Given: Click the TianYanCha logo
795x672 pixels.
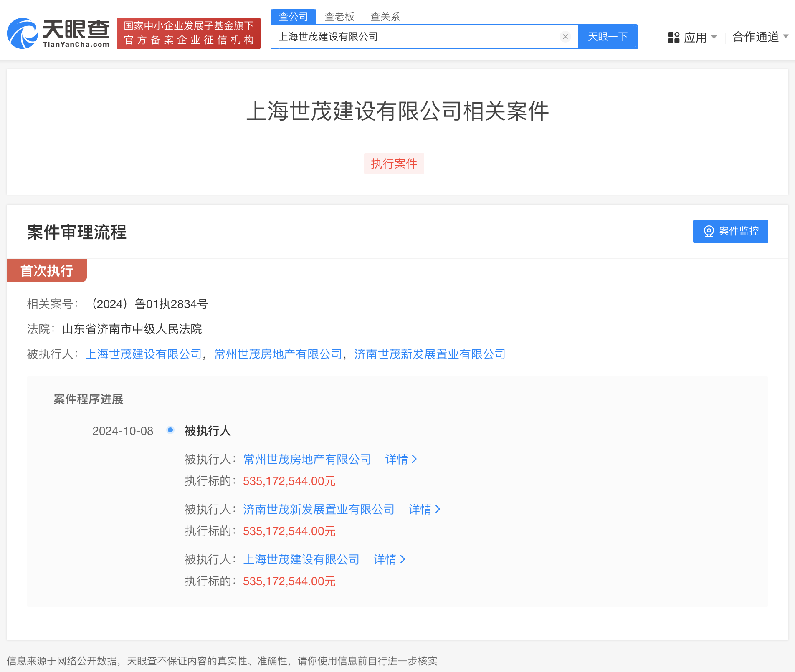Looking at the screenshot, I should (58, 33).
